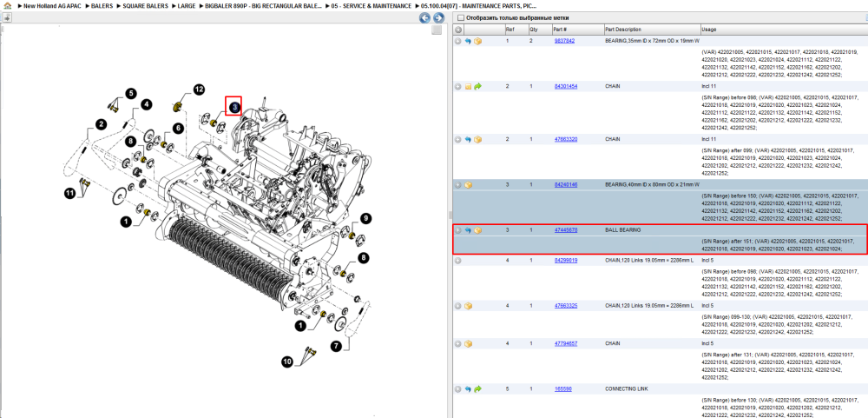Viewport: 868px width, 418px height.
Task: Click box icon in BALL BEARING row
Action: click(x=477, y=230)
